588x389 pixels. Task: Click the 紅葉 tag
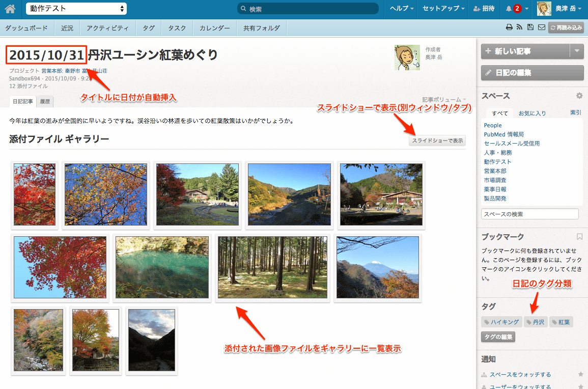click(561, 322)
